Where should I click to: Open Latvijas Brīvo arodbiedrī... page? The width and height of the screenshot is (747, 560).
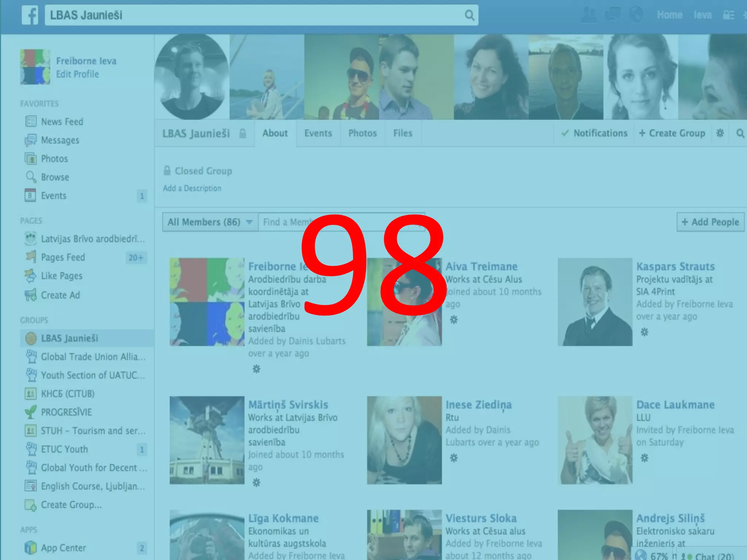point(93,239)
